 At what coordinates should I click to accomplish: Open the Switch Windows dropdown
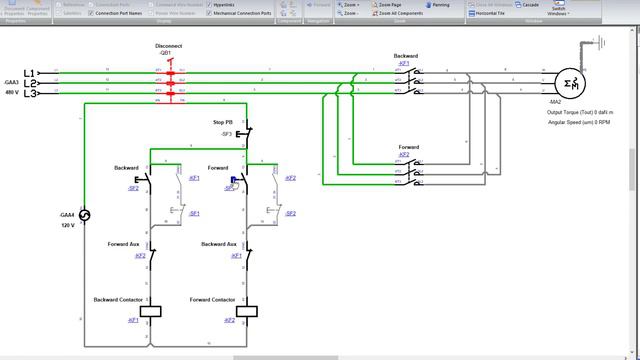click(558, 9)
